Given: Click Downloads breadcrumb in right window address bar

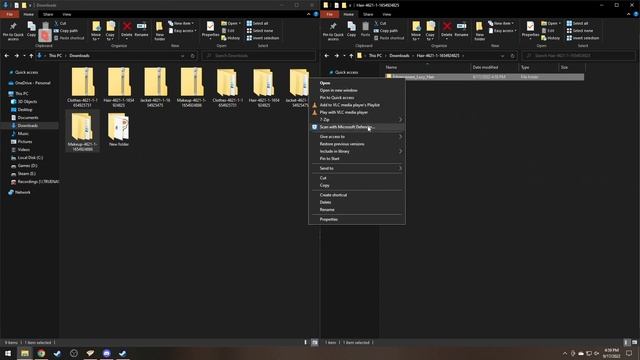Looking at the screenshot, I should 399,56.
